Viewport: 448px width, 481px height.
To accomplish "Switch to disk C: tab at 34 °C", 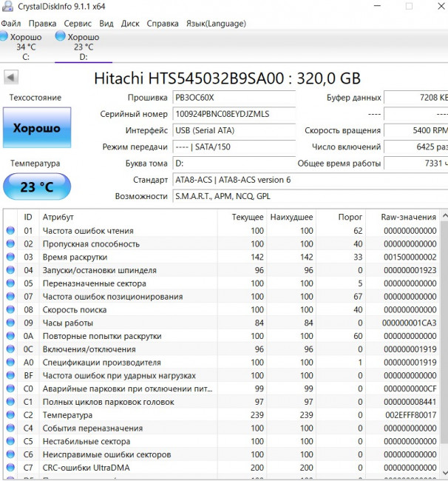I will point(26,47).
